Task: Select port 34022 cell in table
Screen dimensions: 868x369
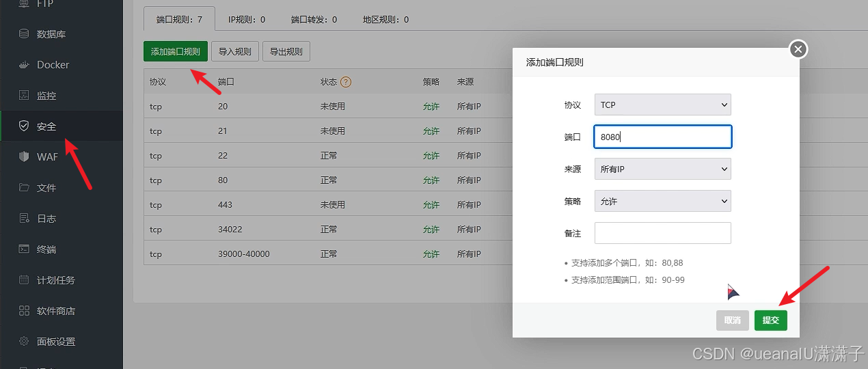Action: click(230, 230)
